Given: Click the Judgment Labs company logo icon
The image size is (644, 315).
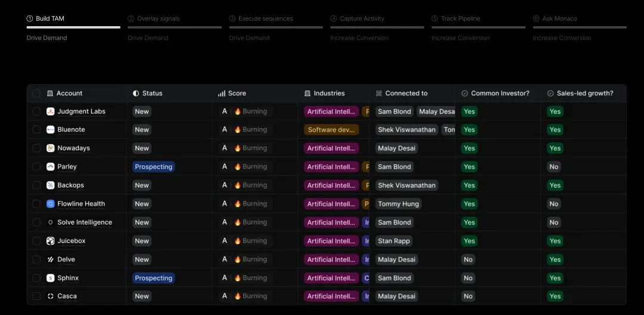Looking at the screenshot, I should coord(51,111).
